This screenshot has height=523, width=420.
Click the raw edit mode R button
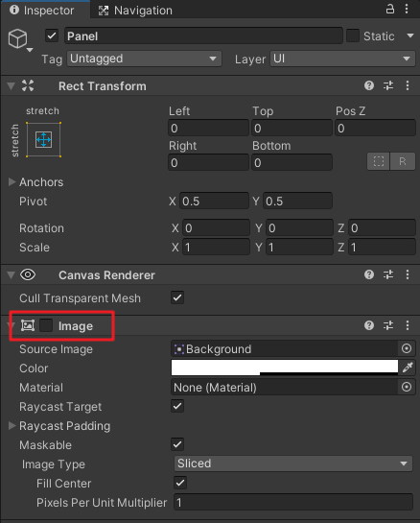[x=403, y=161]
